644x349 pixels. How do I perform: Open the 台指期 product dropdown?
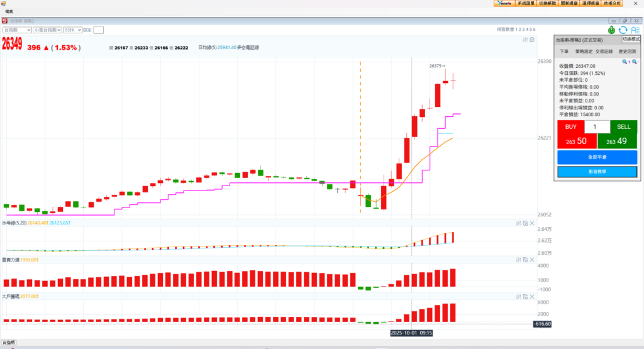(x=17, y=30)
